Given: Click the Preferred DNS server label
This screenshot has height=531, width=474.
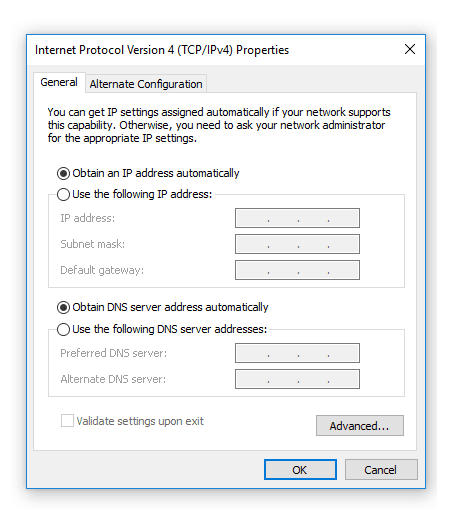Looking at the screenshot, I should pos(113,353).
